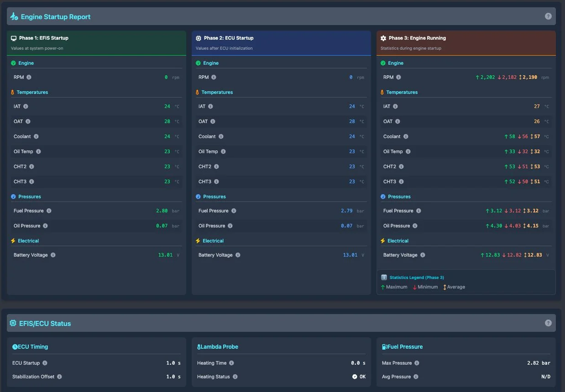565x392 pixels.
Task: Select Phase 2: ECU Startup header
Action: (x=229, y=38)
